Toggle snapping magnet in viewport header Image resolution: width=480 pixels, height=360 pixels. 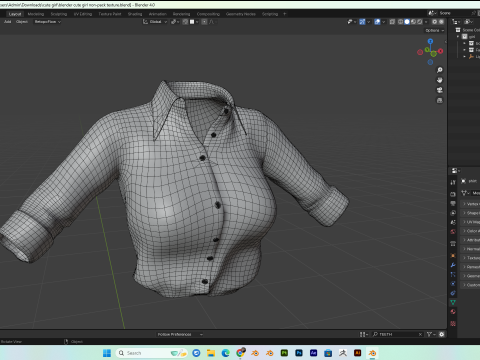click(x=185, y=22)
